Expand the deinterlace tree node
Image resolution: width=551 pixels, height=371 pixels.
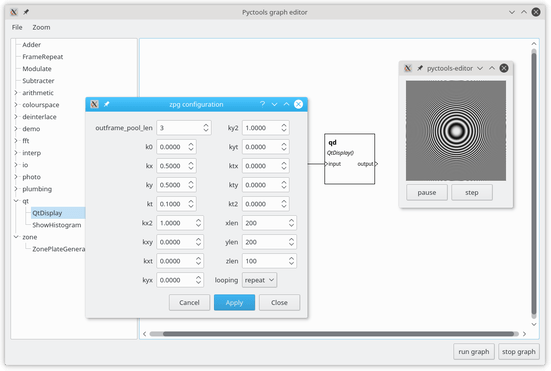16,117
